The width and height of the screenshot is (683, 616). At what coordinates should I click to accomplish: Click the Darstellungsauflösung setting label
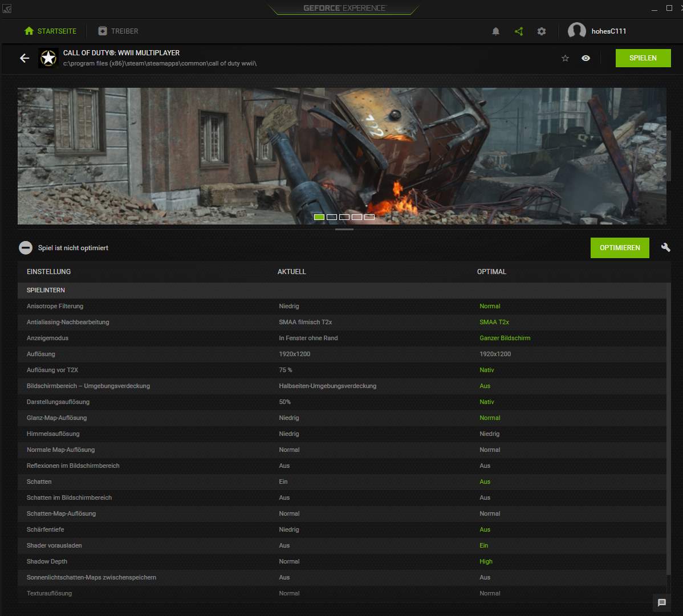coord(58,402)
